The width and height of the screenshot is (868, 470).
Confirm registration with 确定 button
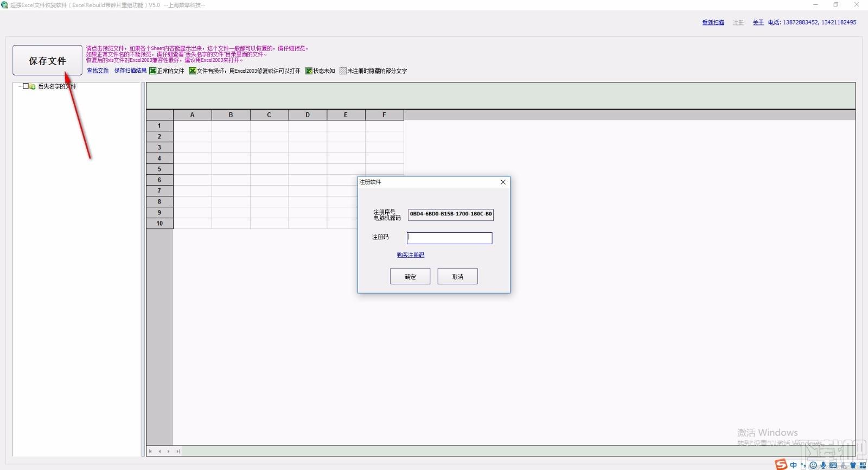point(410,276)
